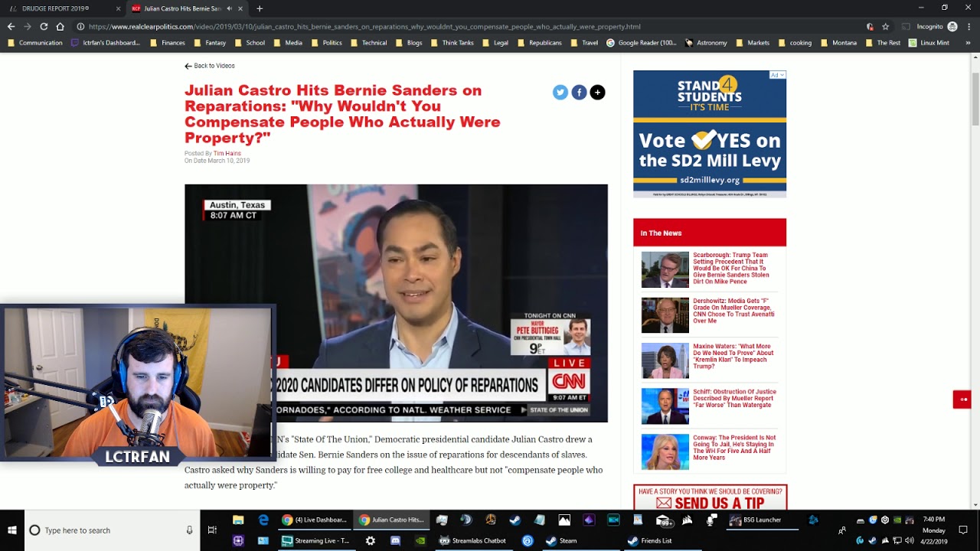Show hidden bookmarks overflow chevron

pos(969,43)
